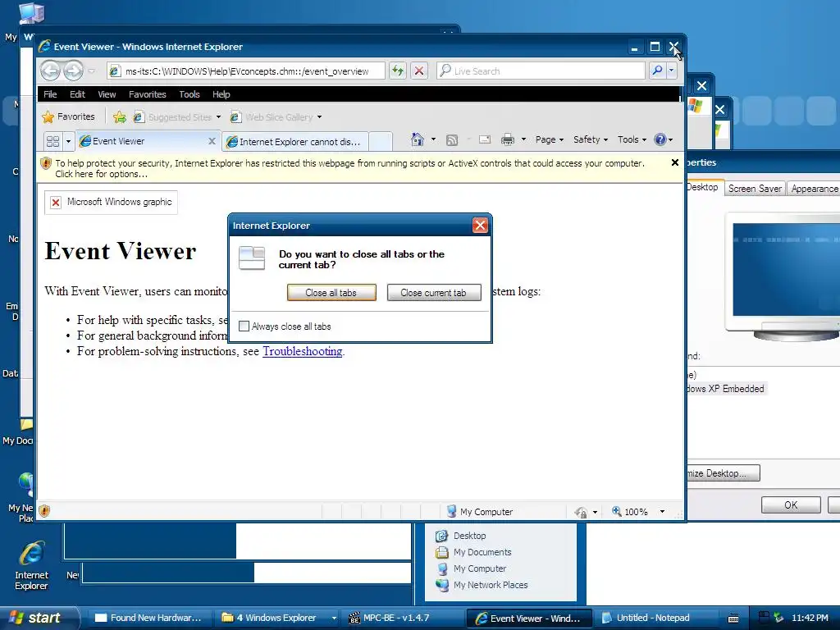Viewport: 840px width, 630px height.
Task: Click Add to Favorites Bar icon
Action: (x=120, y=116)
